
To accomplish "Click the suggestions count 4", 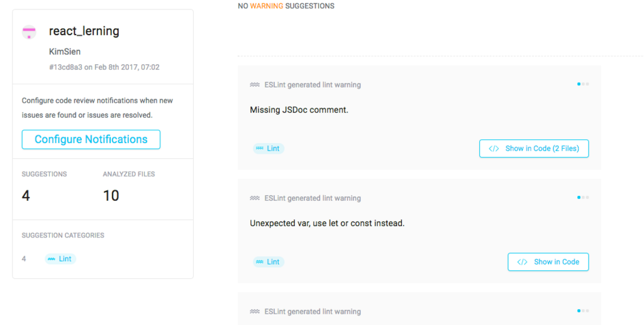I will 26,195.
